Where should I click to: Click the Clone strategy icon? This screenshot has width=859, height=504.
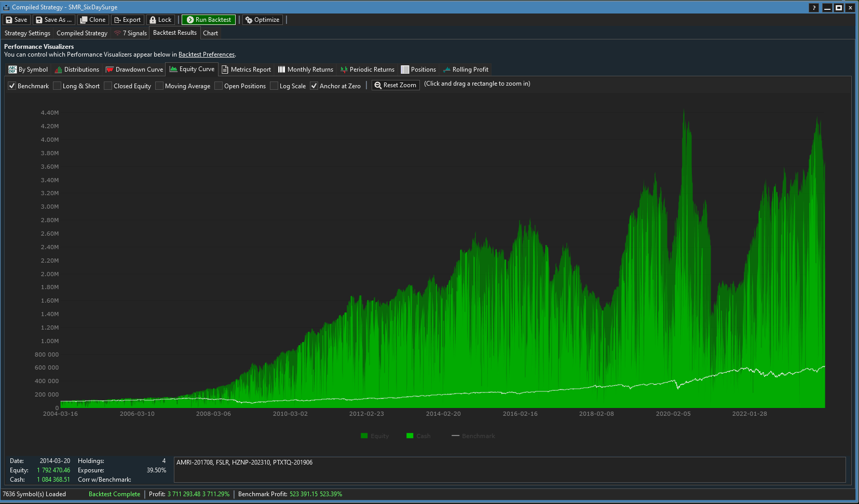click(x=93, y=20)
